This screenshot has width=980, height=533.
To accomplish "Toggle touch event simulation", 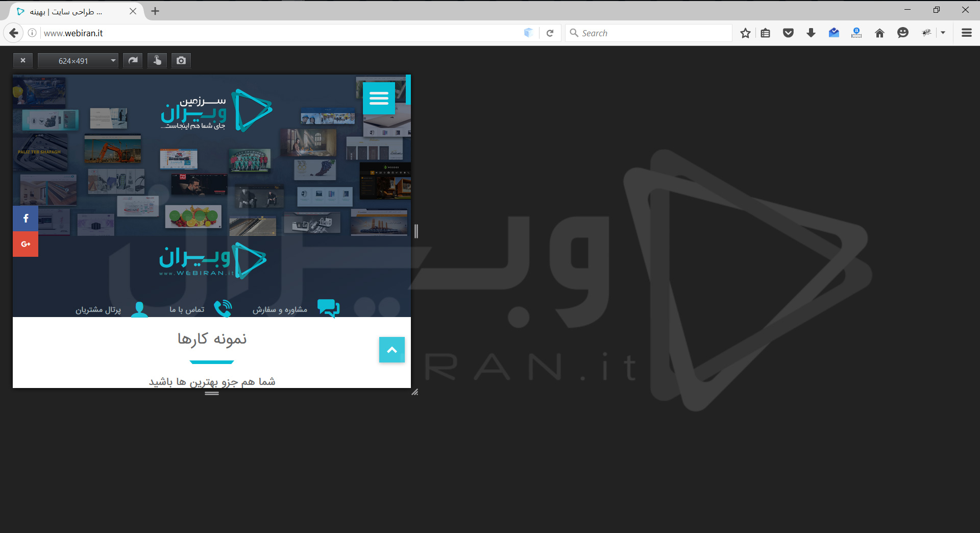I will (157, 61).
